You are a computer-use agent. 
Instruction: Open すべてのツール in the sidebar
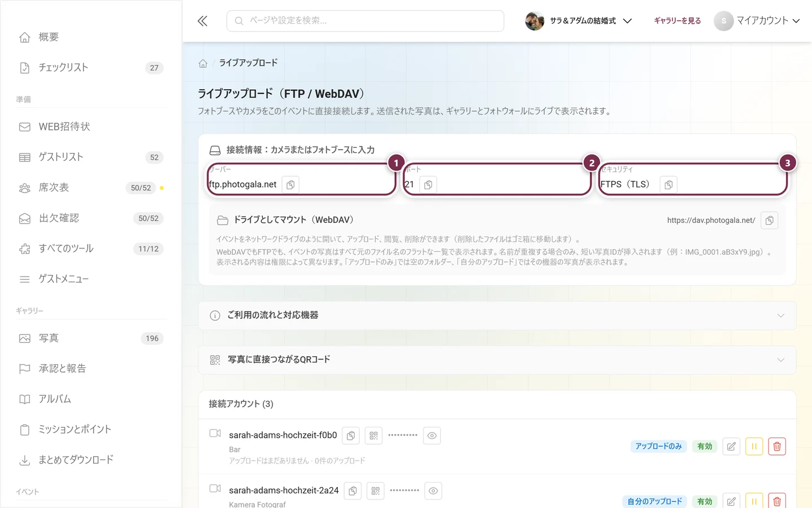(91, 249)
